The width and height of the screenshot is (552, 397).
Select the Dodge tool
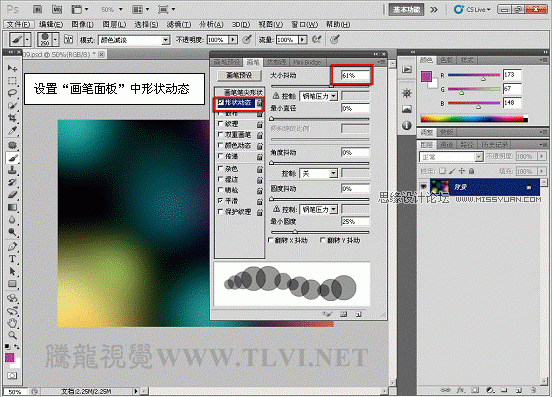(12, 232)
